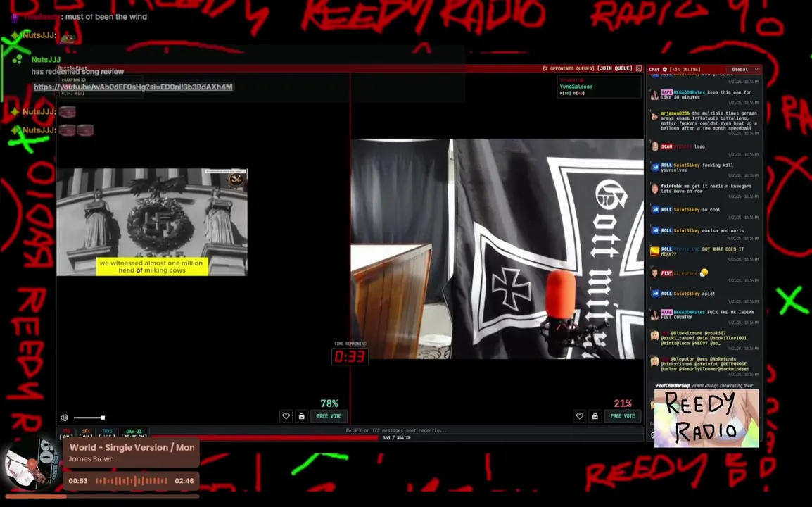This screenshot has height=507, width=812.
Task: Click the DAY 23 indicator
Action: (x=134, y=433)
